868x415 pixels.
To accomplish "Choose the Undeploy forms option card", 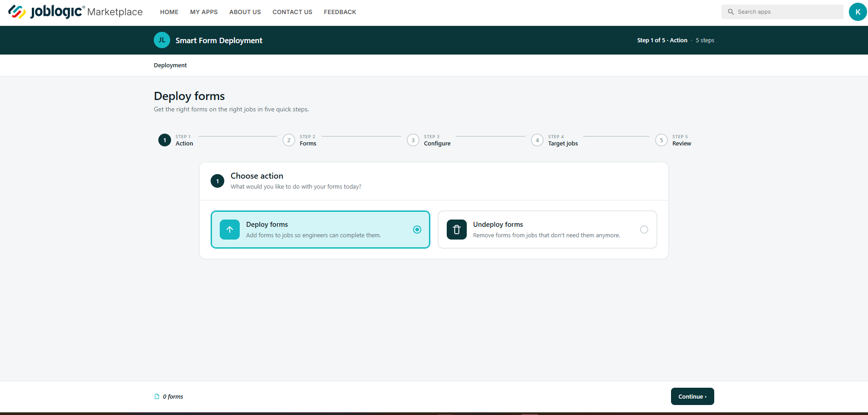I will click(x=547, y=230).
